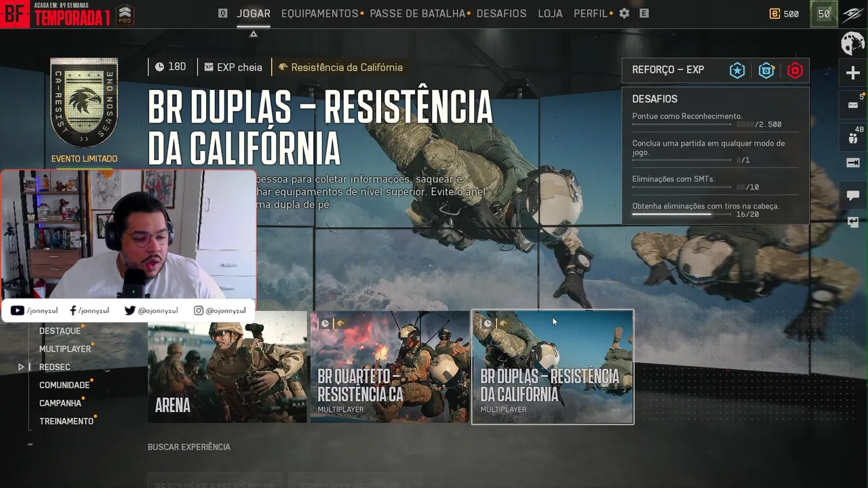Open the REFORÇO – EXP panel

pos(715,70)
